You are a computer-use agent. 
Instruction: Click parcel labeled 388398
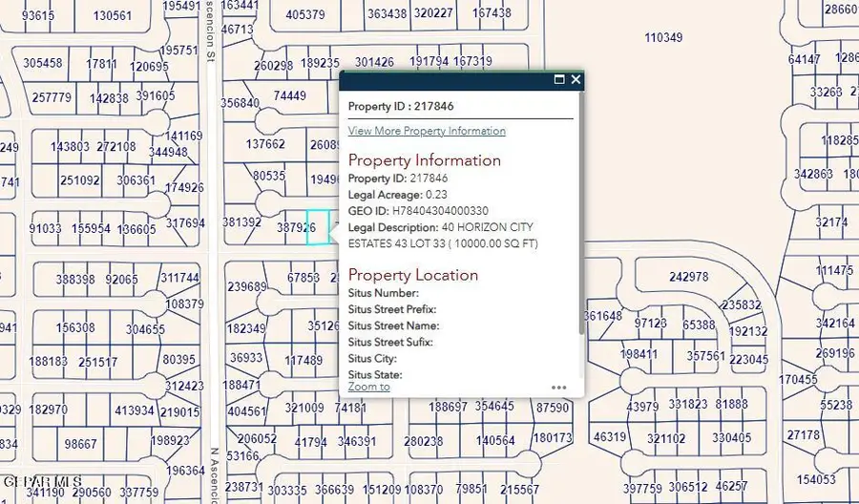tap(75, 280)
